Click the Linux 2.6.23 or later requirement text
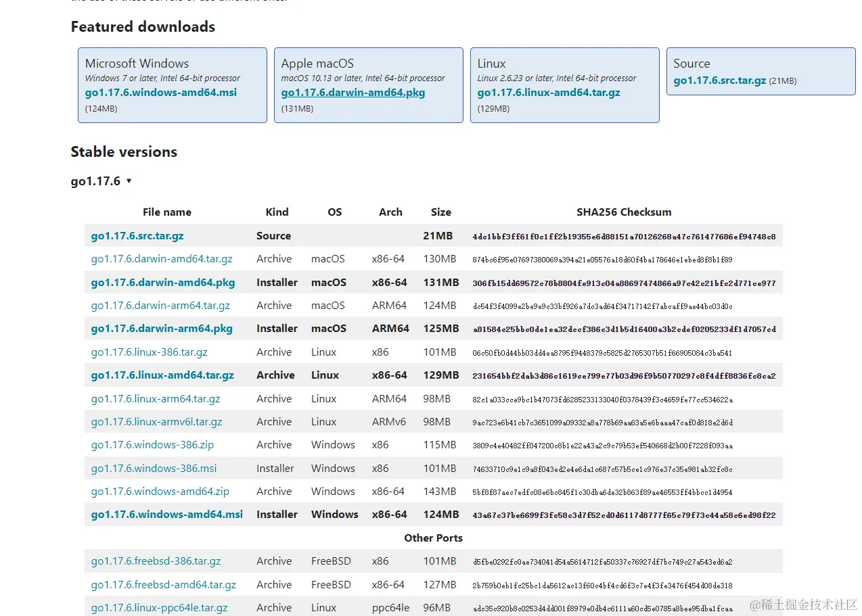The width and height of the screenshot is (862, 616). (557, 78)
